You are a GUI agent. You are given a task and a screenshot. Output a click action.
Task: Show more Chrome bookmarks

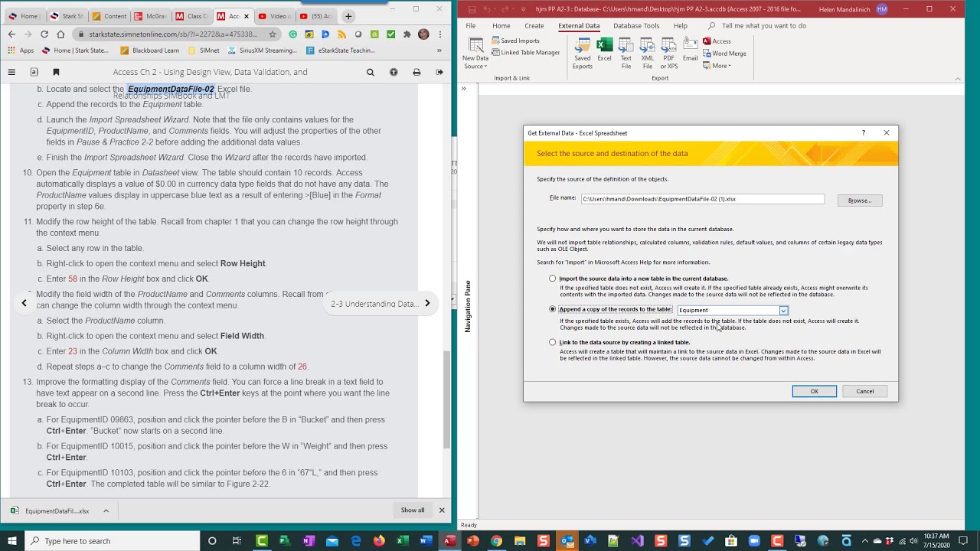point(439,51)
